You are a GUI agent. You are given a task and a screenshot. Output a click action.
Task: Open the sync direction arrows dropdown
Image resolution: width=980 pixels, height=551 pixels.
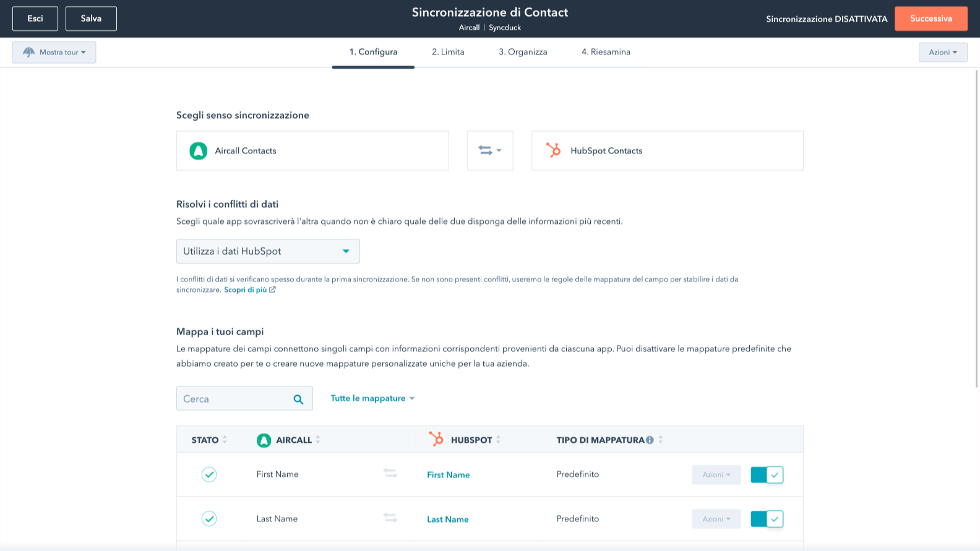(x=490, y=150)
